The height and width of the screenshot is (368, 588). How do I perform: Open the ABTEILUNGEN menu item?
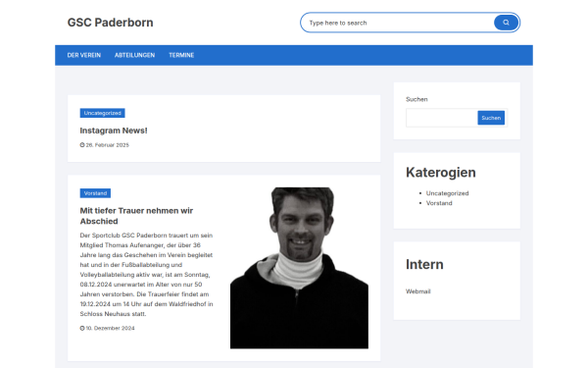click(134, 55)
